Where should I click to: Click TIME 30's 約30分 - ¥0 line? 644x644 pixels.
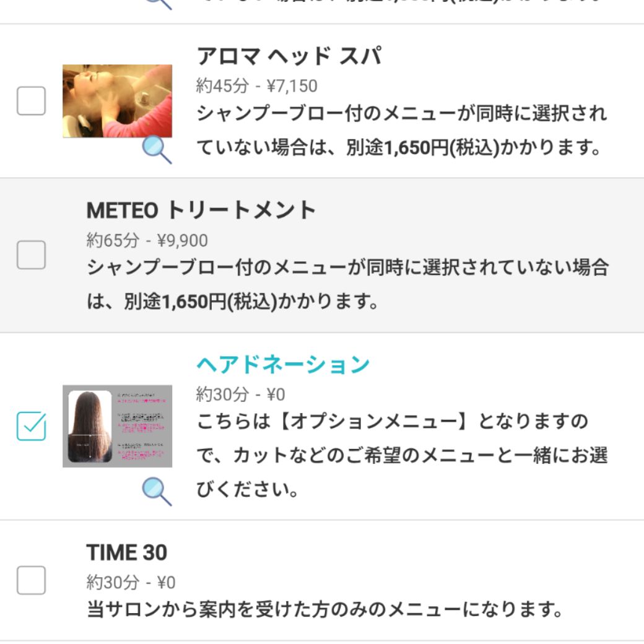[131, 582]
